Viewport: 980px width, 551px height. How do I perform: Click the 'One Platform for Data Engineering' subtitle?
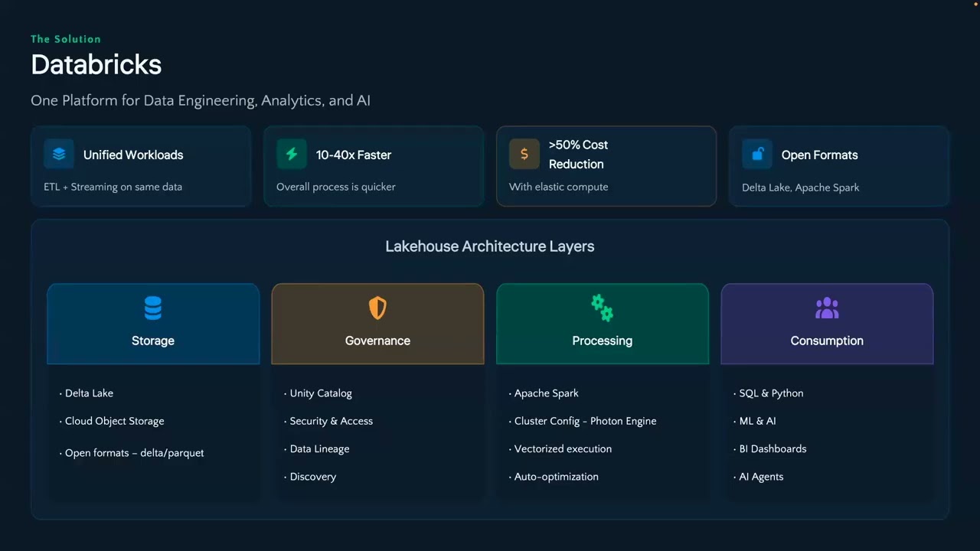[201, 100]
